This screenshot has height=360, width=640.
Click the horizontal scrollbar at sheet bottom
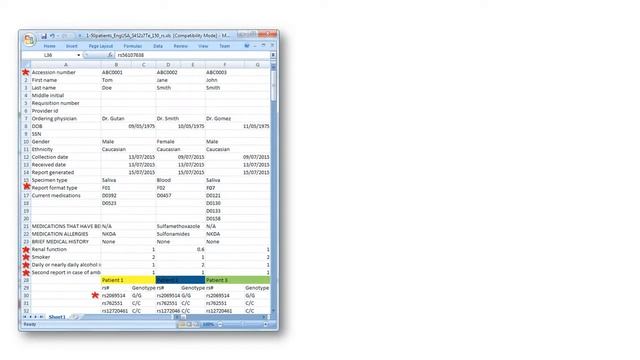point(222,317)
